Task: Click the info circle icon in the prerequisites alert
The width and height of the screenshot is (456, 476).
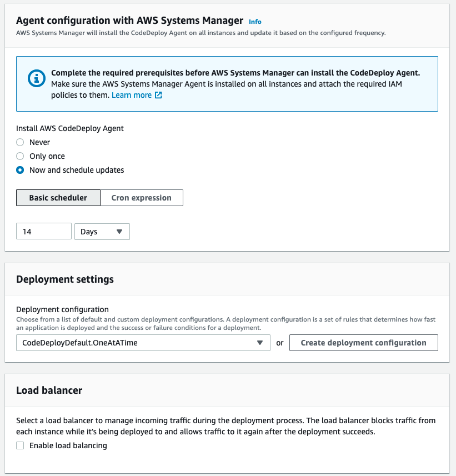Action: 37,78
